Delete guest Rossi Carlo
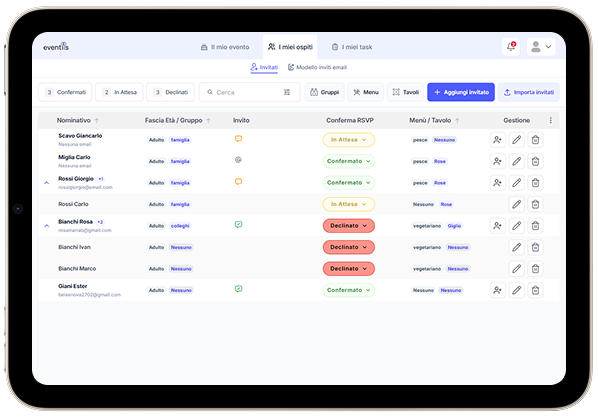598x418 pixels. [535, 204]
